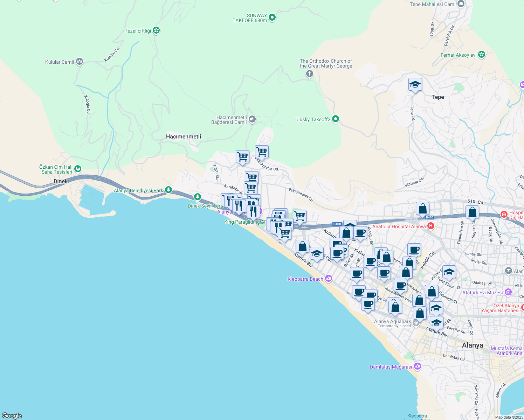Image resolution: width=524 pixels, height=420 pixels.
Task: Click the Tepe Mahallesi Cami marker icon
Action: click(x=461, y=4)
